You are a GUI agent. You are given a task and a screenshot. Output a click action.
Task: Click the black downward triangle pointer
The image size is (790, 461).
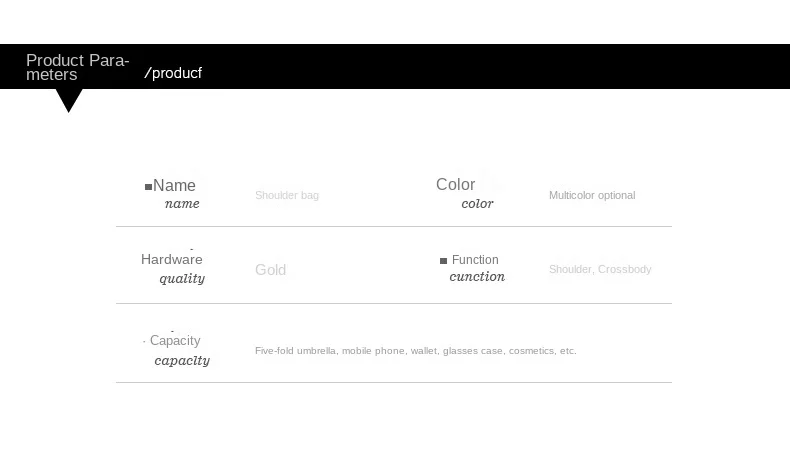(69, 99)
